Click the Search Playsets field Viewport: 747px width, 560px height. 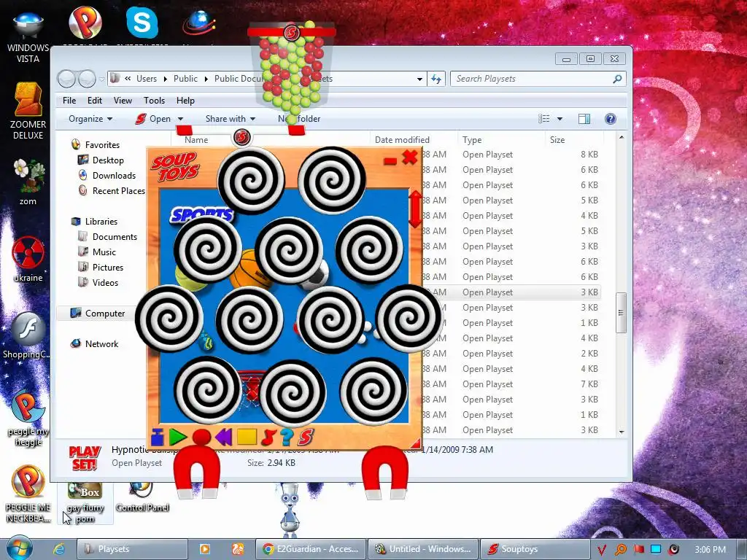[x=538, y=79]
